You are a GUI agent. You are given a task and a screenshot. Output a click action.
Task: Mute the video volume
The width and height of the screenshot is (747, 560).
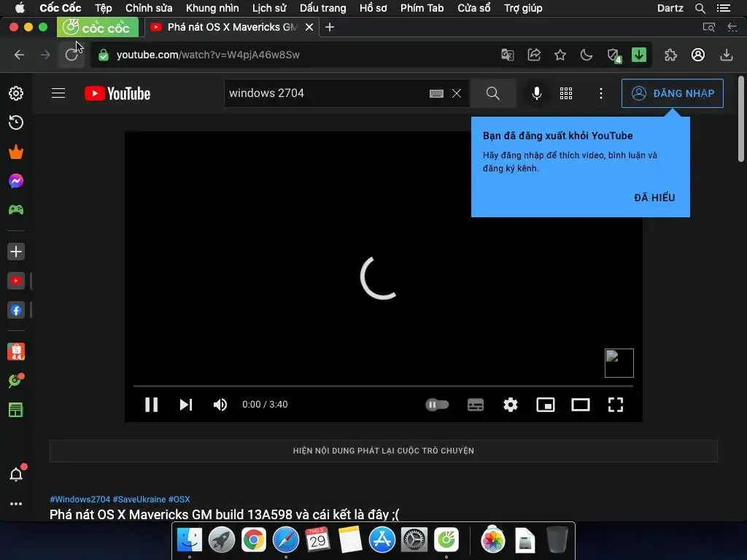tap(220, 405)
